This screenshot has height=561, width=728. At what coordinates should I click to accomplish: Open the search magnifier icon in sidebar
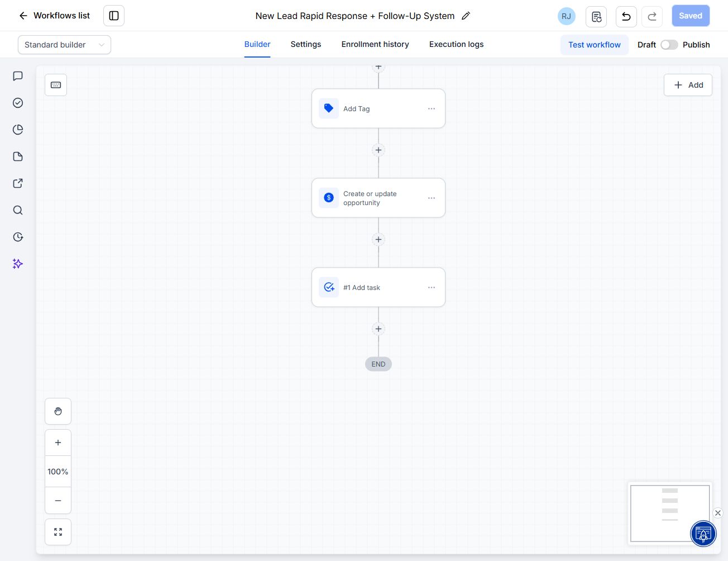(18, 210)
